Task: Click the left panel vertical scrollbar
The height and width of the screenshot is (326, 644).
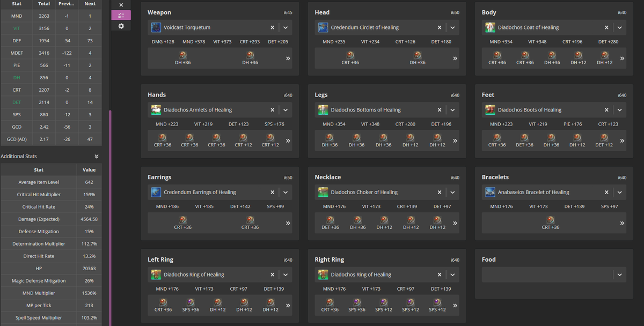Action: [110, 217]
